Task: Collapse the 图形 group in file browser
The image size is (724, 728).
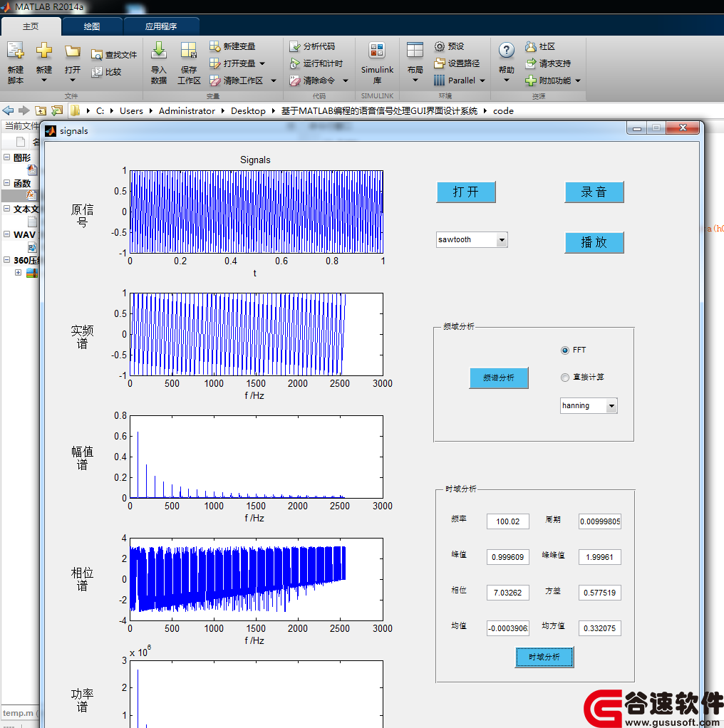Action: click(x=6, y=157)
